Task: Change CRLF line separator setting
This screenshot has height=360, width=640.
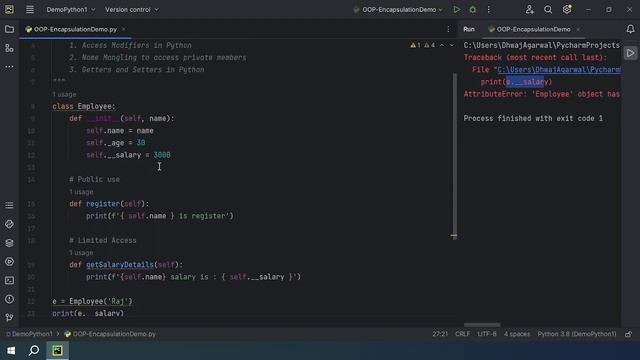Action: (x=462, y=334)
